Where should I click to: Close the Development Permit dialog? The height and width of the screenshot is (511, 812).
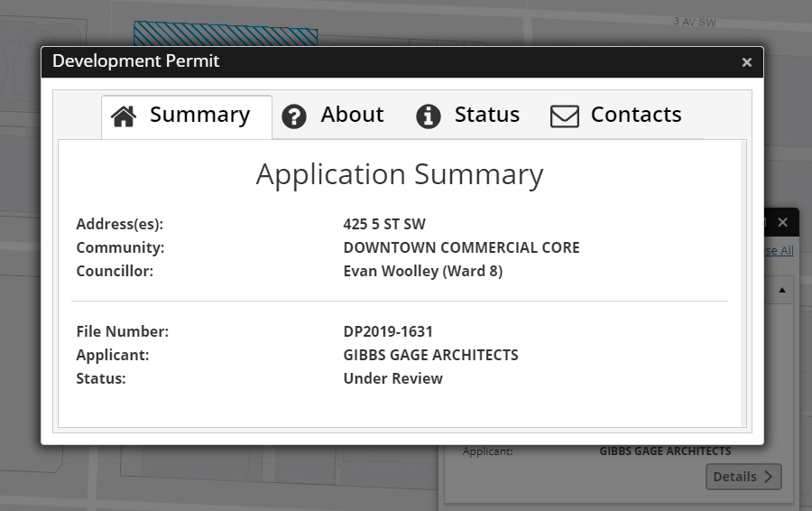point(746,62)
